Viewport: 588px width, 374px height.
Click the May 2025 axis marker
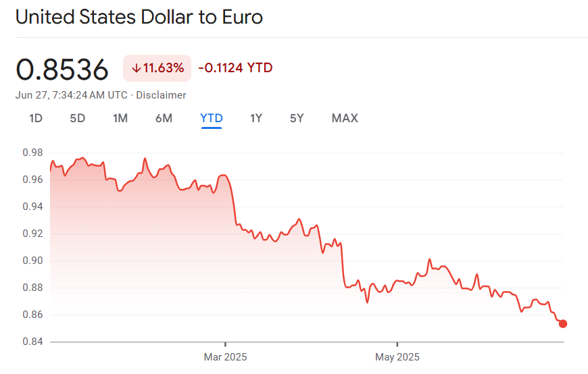tap(397, 357)
